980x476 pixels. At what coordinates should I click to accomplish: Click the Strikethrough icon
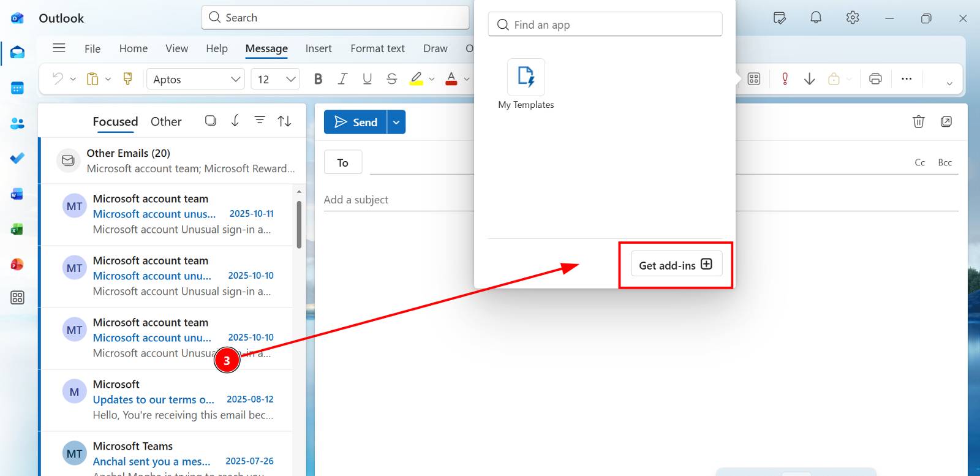[392, 79]
